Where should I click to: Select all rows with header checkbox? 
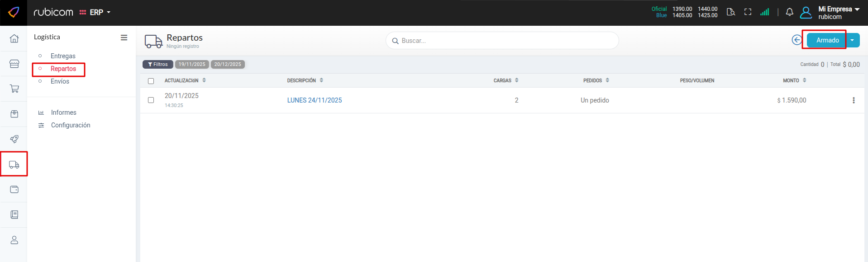click(x=151, y=81)
